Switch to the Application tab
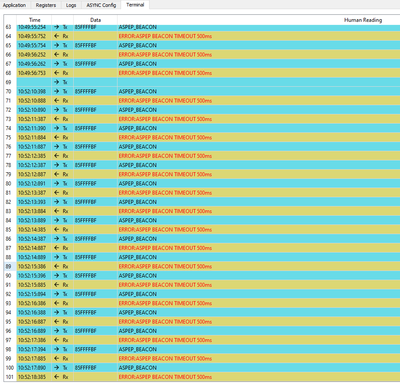Screen dimensions: 400x384 click(x=15, y=5)
